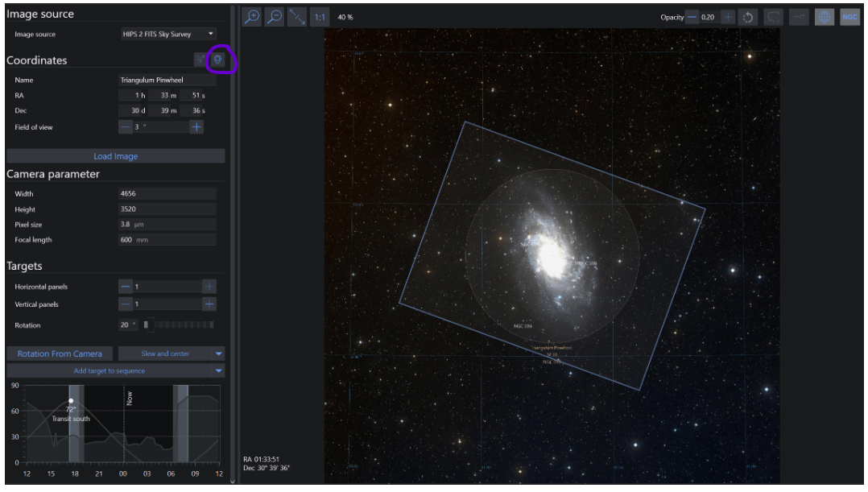868x492 pixels.
Task: Edit Pixel size value 3.8
Action: 167,224
